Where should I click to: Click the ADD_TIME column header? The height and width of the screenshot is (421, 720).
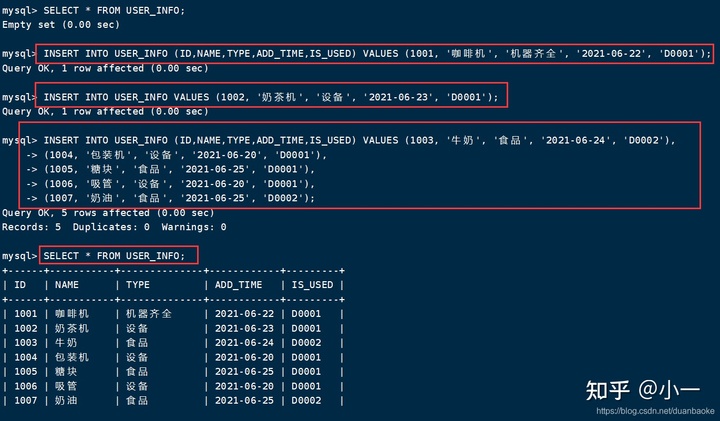coord(238,285)
